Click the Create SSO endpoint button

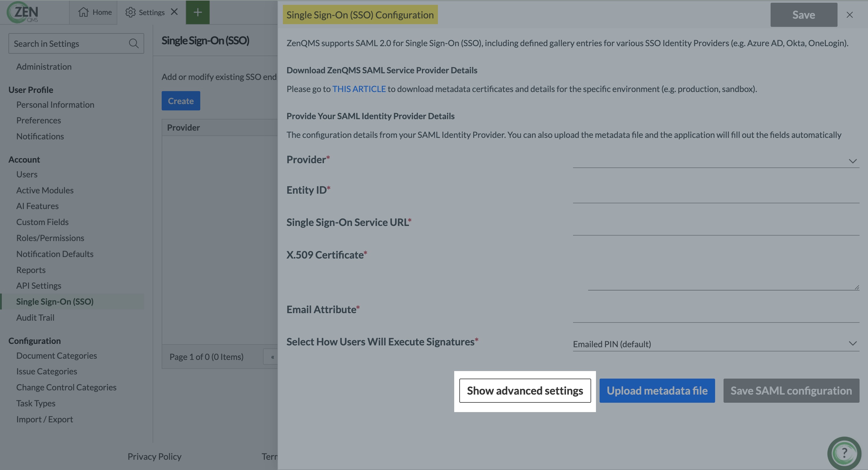click(x=181, y=101)
